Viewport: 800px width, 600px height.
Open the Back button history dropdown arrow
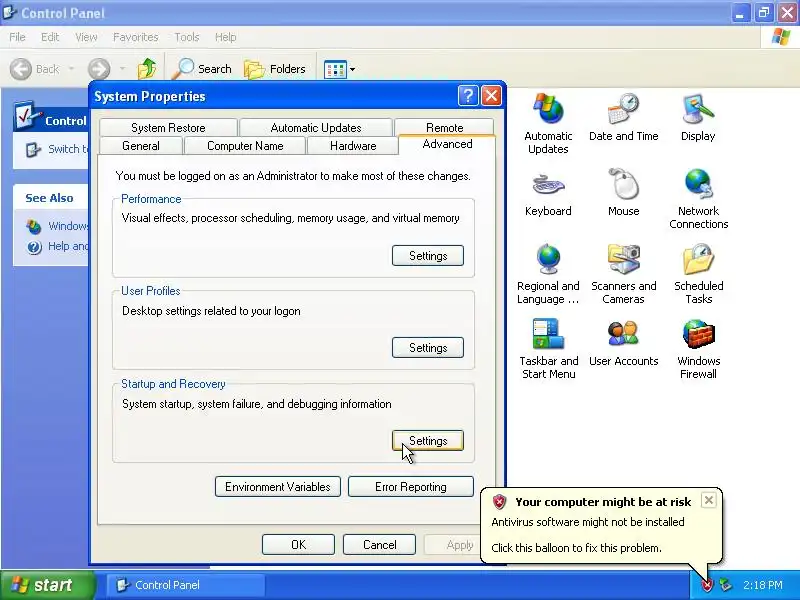tap(71, 68)
